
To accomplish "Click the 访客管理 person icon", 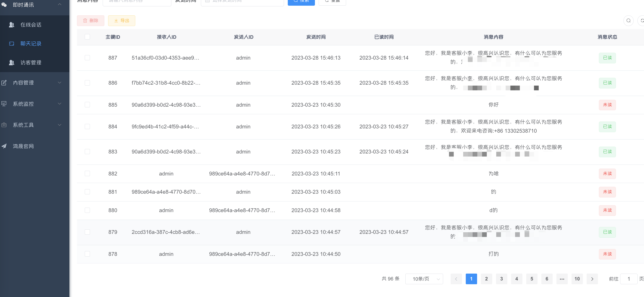I will tap(12, 62).
